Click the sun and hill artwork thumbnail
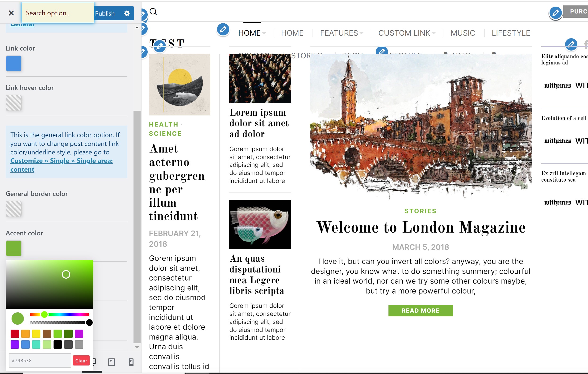This screenshot has width=588, height=374. [x=179, y=85]
